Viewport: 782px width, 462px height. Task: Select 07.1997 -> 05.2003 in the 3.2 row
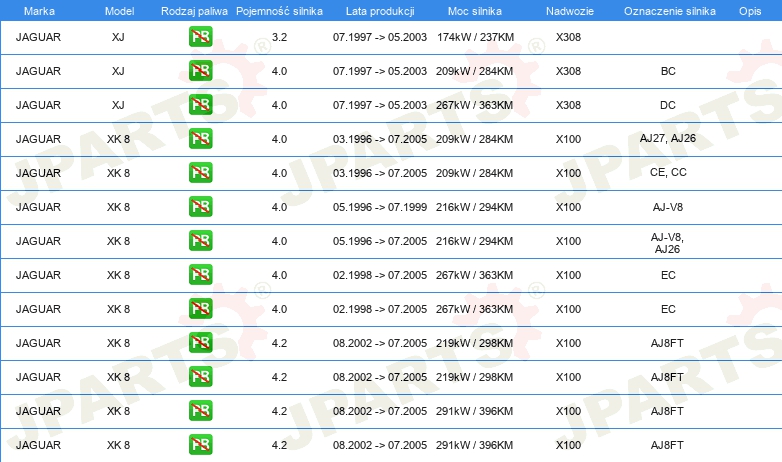pos(380,37)
